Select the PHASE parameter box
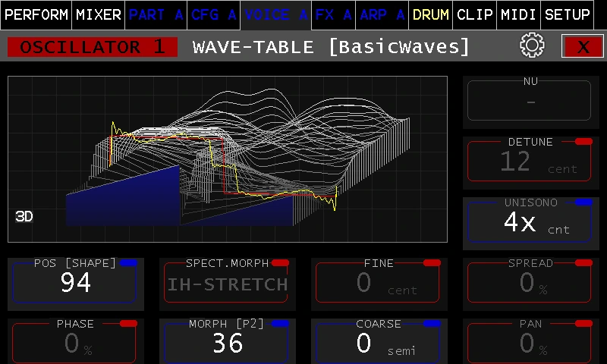 tap(76, 341)
